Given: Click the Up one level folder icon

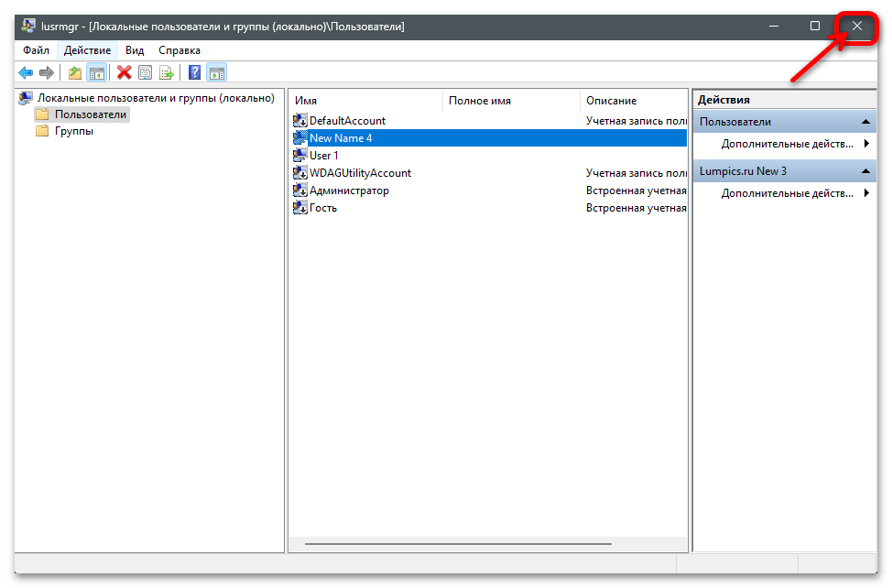Looking at the screenshot, I should [74, 72].
